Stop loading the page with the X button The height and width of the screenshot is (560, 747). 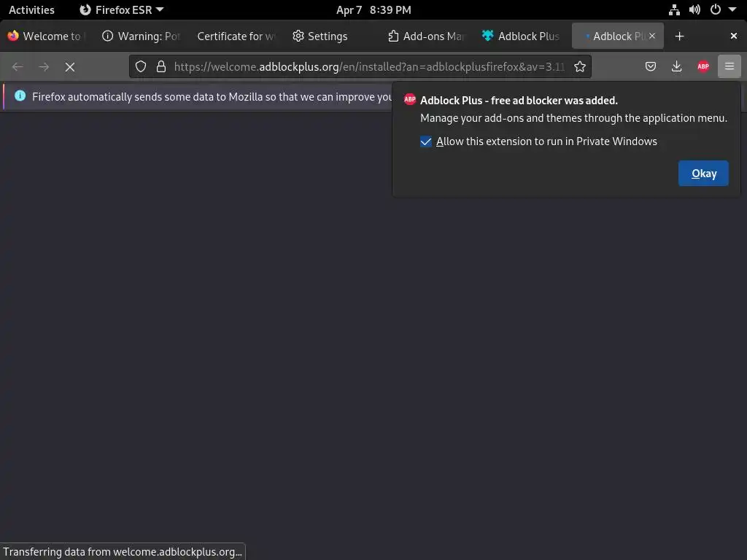click(x=70, y=67)
